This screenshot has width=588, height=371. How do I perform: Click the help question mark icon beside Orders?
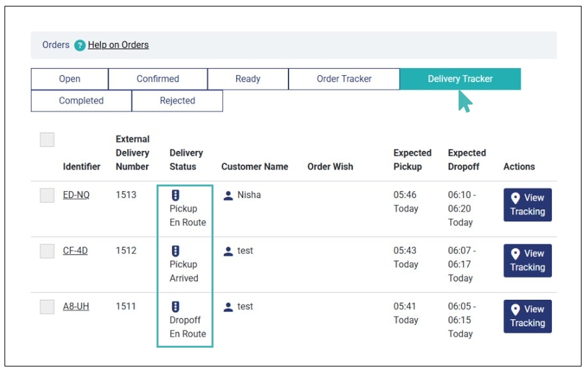click(x=80, y=45)
